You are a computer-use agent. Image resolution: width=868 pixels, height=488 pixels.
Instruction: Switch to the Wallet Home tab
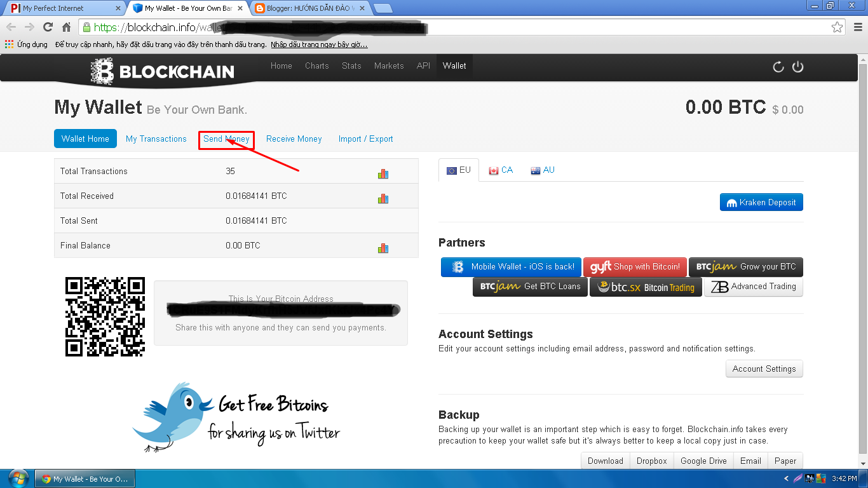tap(85, 139)
